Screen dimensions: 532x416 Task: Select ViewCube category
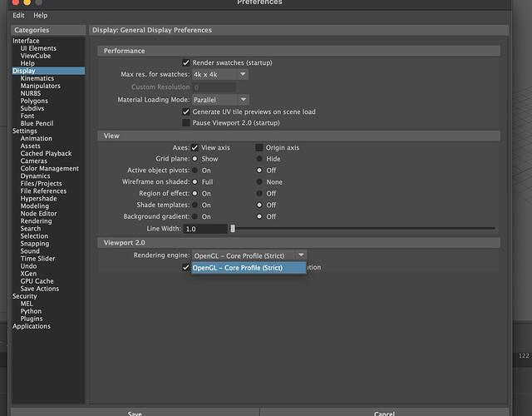click(x=35, y=56)
